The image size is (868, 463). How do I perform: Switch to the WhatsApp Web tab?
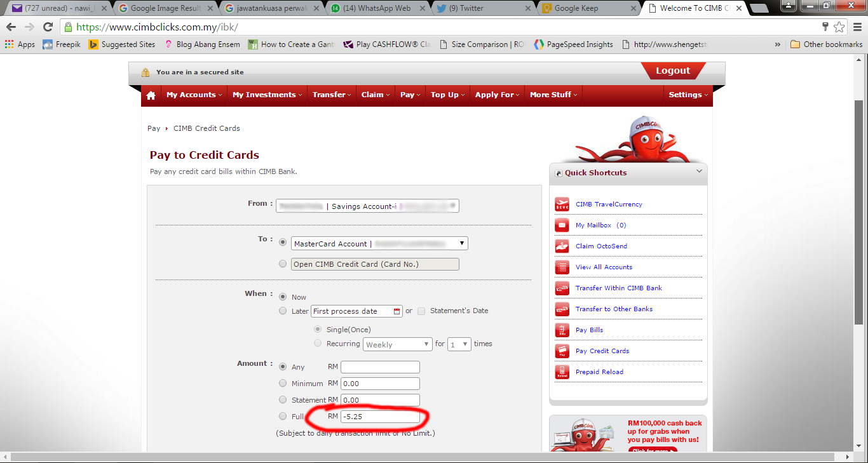point(377,8)
